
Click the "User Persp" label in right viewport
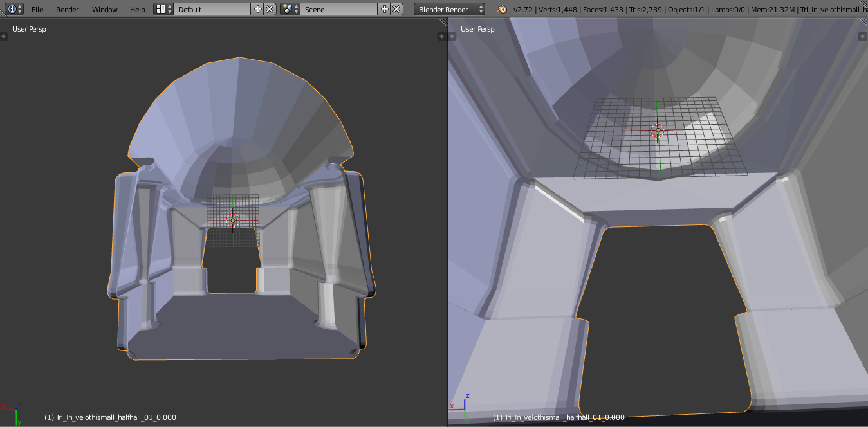pyautogui.click(x=478, y=29)
